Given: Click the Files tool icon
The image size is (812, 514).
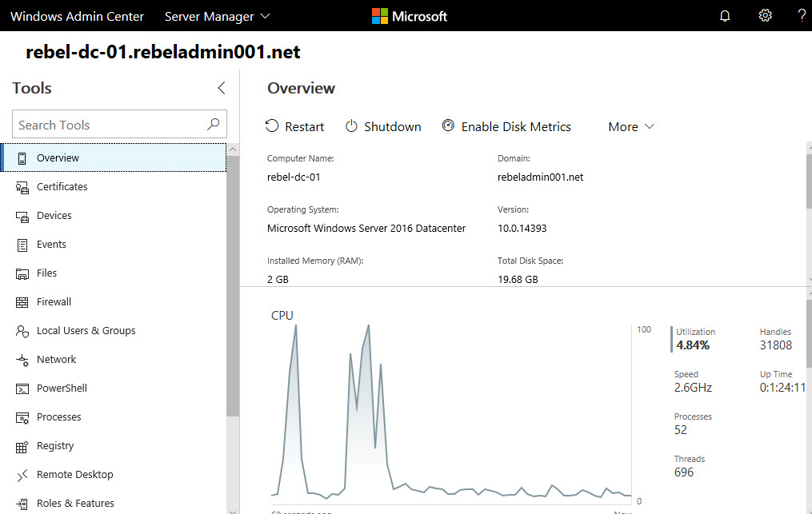Looking at the screenshot, I should pos(22,274).
